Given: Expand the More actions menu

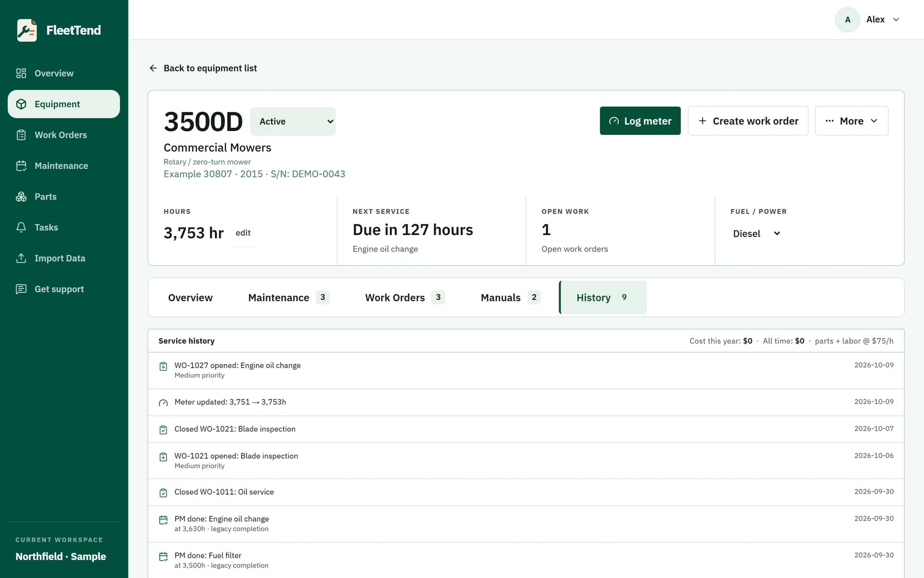Looking at the screenshot, I should point(851,121).
